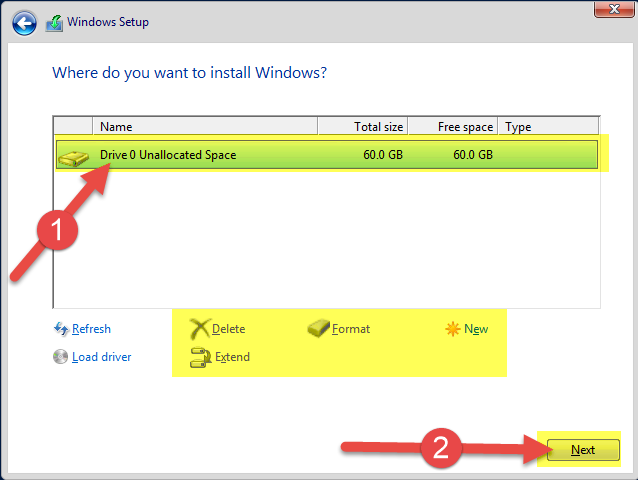Screen dimensions: 638x480
Task: Click the New starburst icon
Action: pyautogui.click(x=453, y=329)
